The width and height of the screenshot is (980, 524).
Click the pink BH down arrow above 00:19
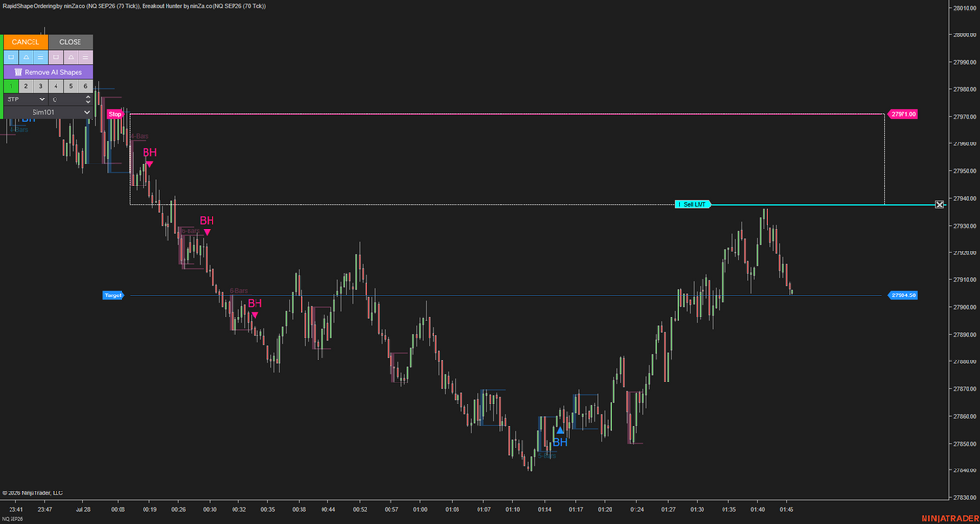[x=150, y=164]
